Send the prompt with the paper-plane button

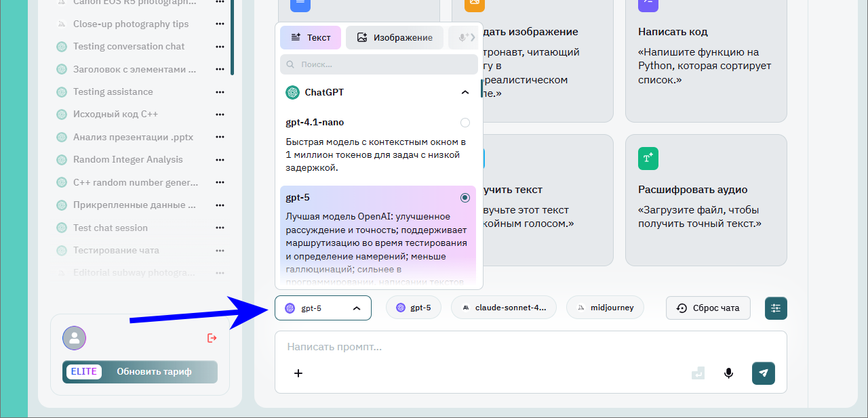(x=764, y=373)
